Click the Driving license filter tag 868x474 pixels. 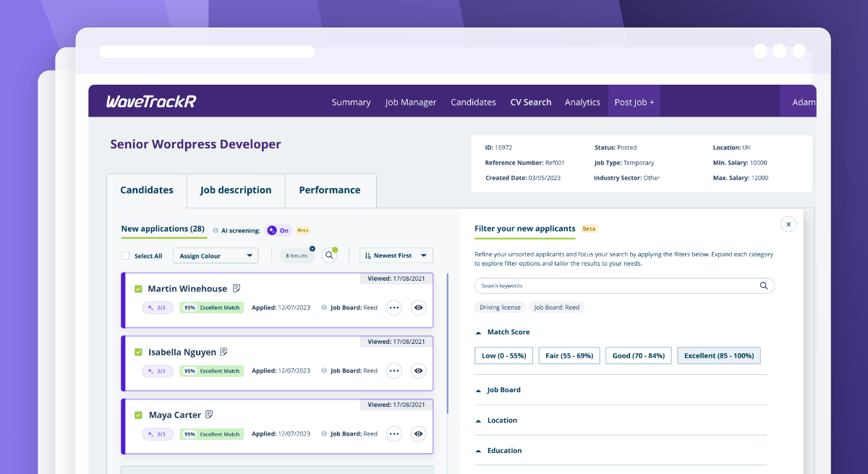pos(500,307)
